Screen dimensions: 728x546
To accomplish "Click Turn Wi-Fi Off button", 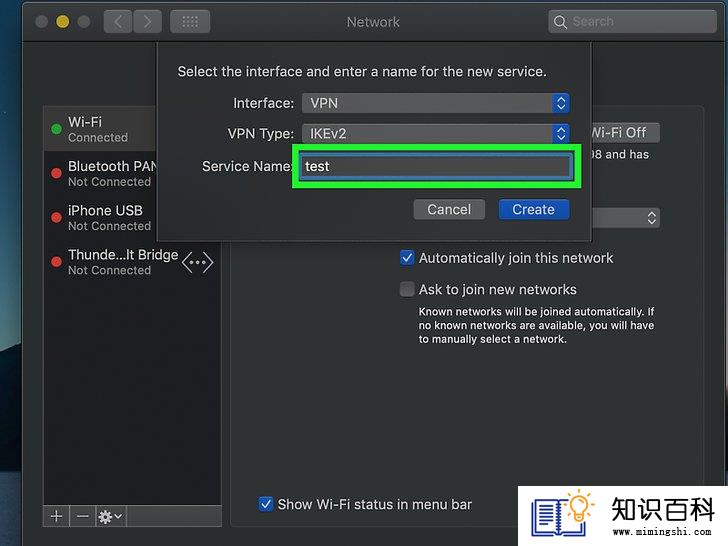I will point(625,133).
